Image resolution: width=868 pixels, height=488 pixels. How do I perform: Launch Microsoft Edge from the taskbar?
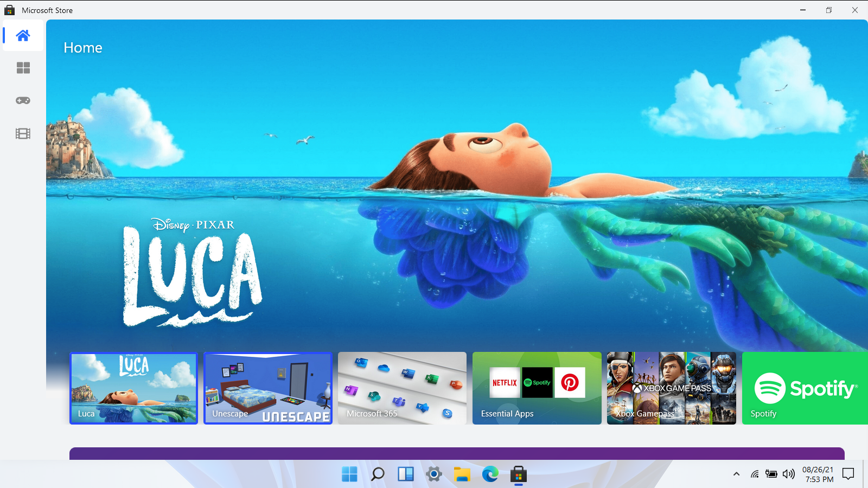[x=490, y=474]
